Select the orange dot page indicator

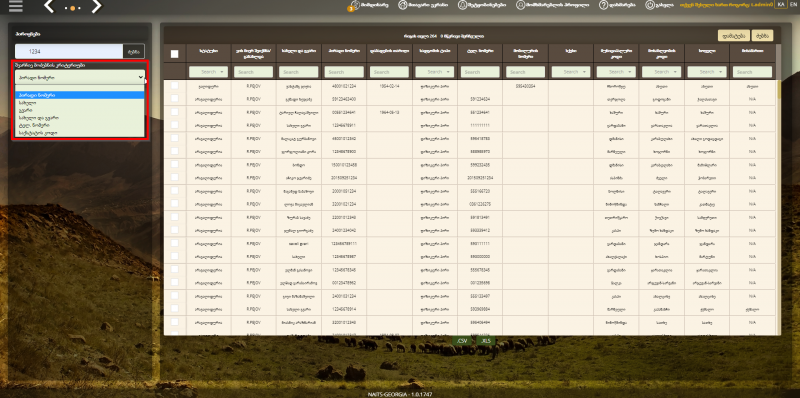pyautogui.click(x=72, y=9)
